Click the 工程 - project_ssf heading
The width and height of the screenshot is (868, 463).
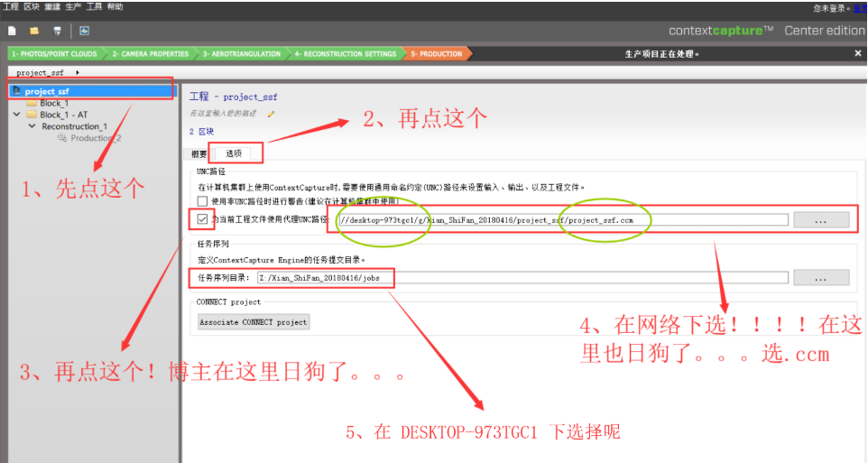[x=233, y=97]
